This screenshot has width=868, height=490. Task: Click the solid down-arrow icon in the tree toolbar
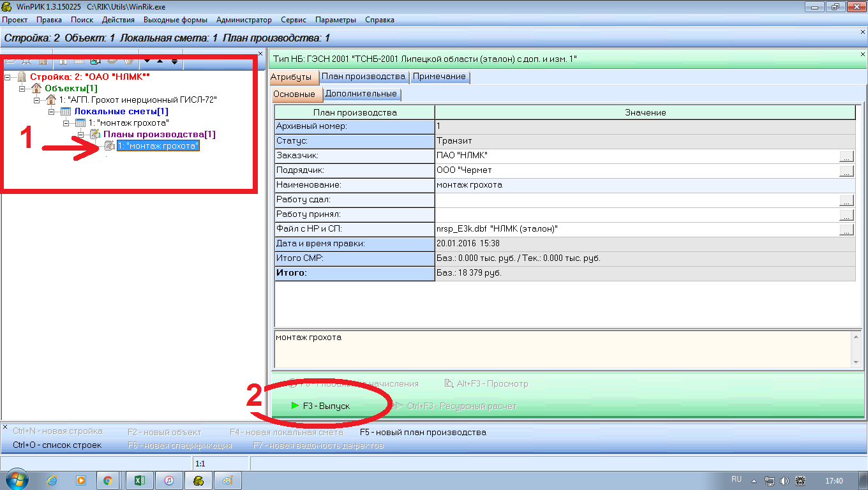pyautogui.click(x=147, y=61)
